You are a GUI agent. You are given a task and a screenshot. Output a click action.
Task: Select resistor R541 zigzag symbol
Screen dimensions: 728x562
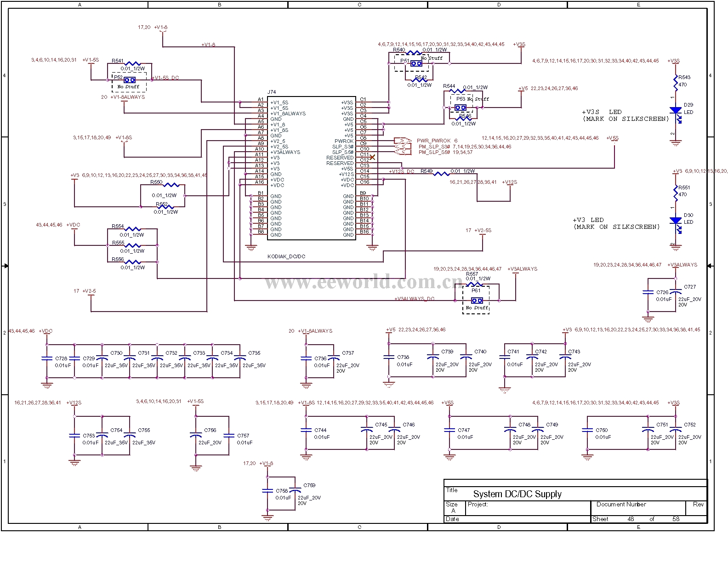tap(132, 63)
